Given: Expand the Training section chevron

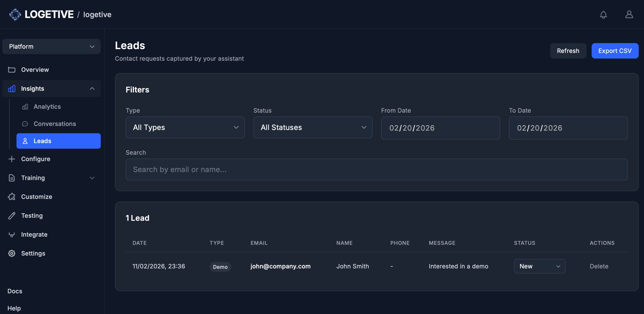Looking at the screenshot, I should pos(92,178).
